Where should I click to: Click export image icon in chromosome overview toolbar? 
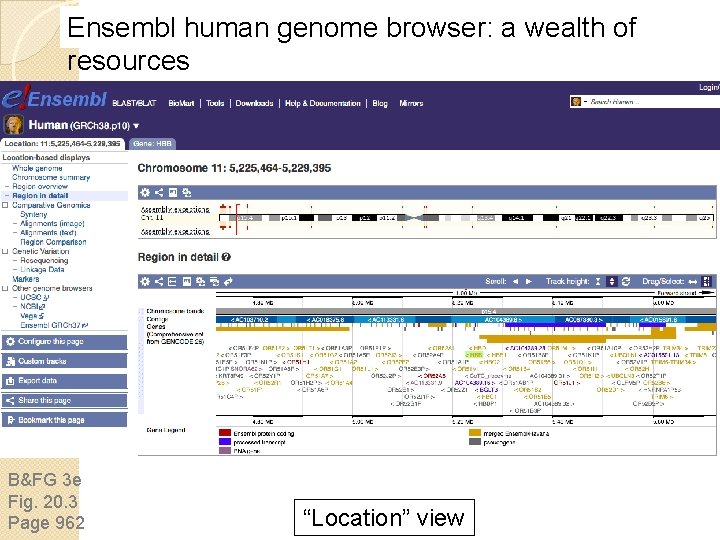coord(173,192)
